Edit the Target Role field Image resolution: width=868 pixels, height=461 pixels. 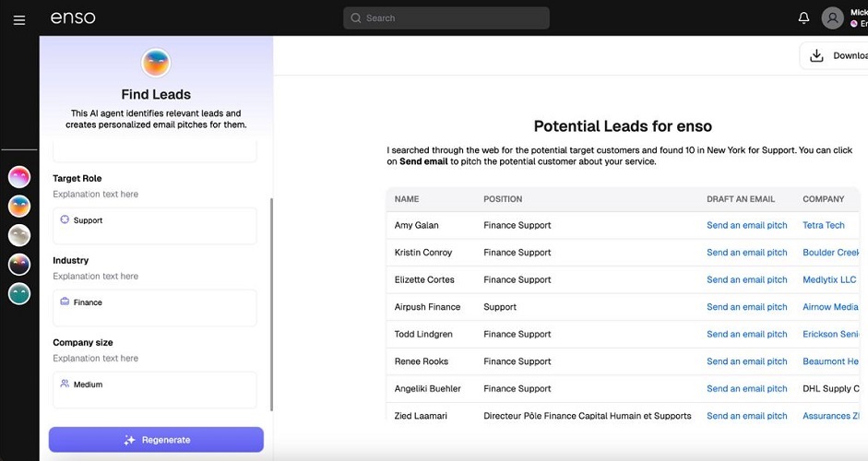coord(155,226)
